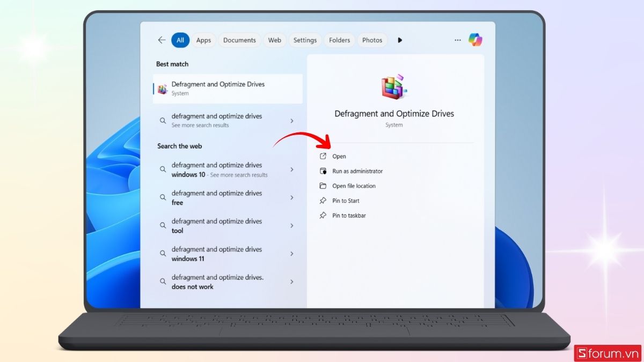Choose Run as administrator

tap(357, 171)
